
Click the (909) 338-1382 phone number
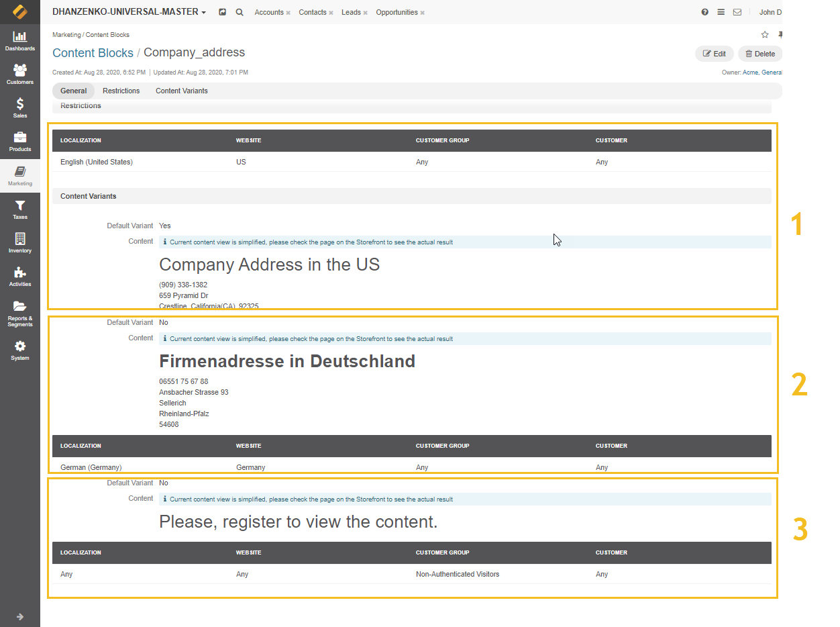click(183, 285)
